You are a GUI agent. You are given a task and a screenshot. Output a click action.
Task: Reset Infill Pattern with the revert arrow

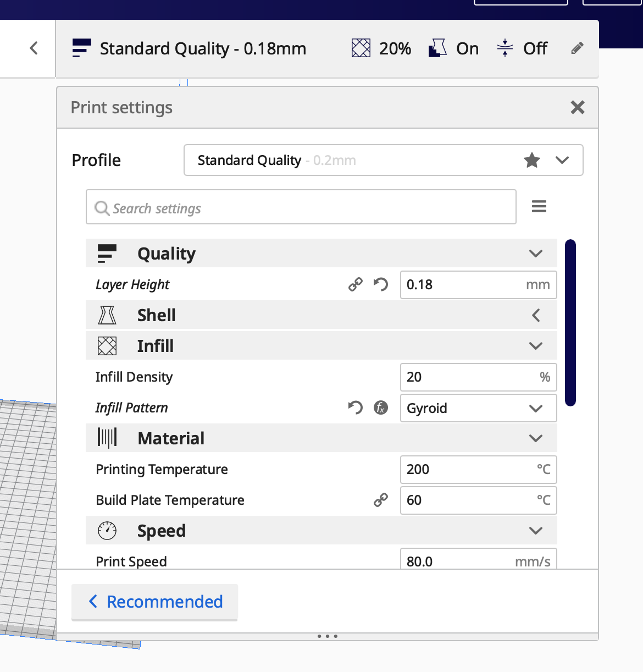click(x=356, y=407)
